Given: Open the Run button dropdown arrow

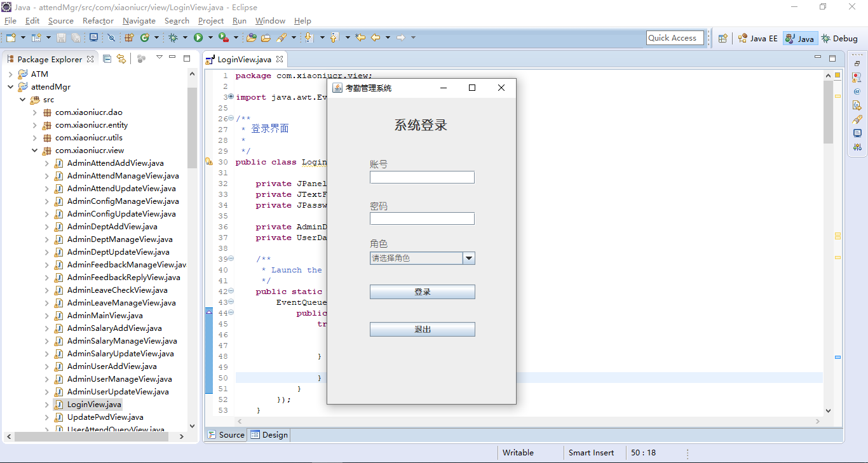Looking at the screenshot, I should (210, 37).
